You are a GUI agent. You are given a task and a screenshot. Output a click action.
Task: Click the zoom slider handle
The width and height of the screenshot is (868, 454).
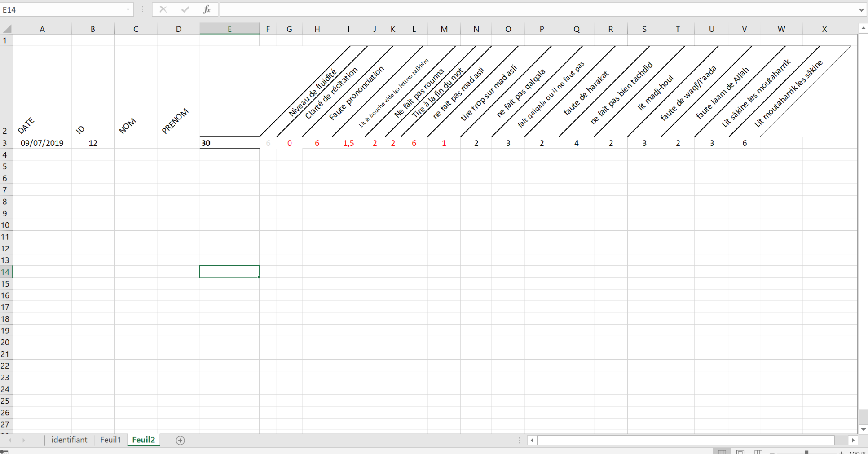point(806,452)
